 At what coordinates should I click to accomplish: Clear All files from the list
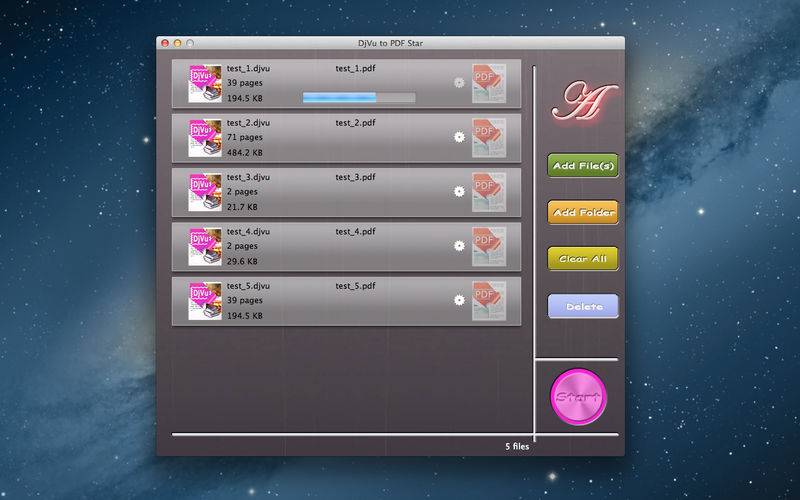[x=583, y=259]
